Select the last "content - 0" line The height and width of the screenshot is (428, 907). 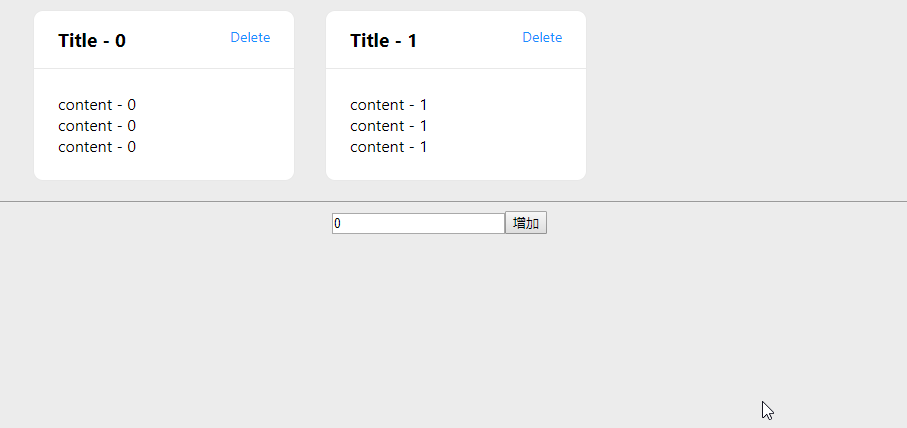click(x=97, y=147)
